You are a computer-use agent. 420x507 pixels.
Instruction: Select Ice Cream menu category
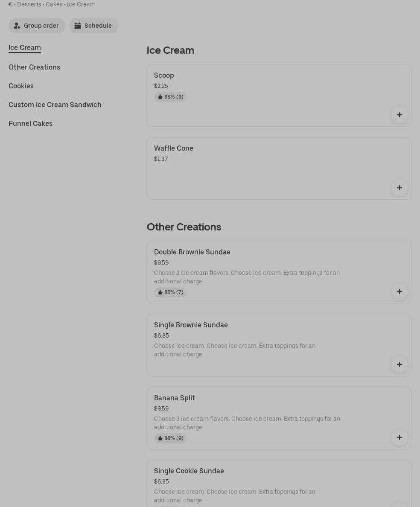(25, 47)
